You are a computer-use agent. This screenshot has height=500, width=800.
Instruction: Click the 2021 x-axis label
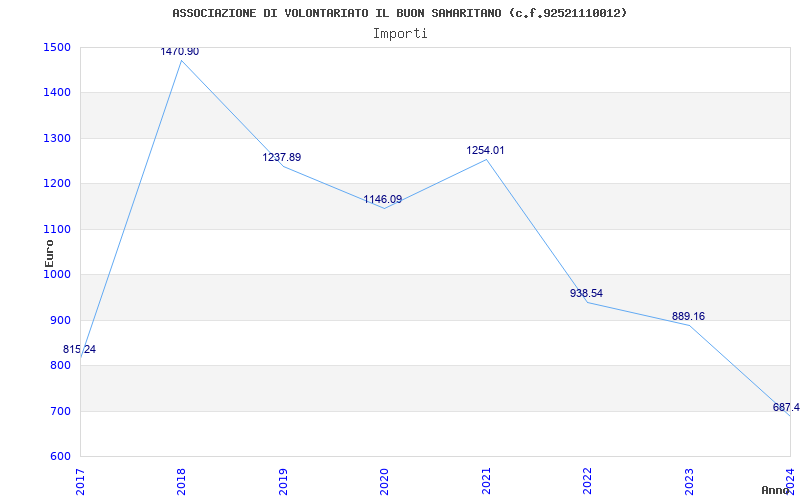click(486, 482)
